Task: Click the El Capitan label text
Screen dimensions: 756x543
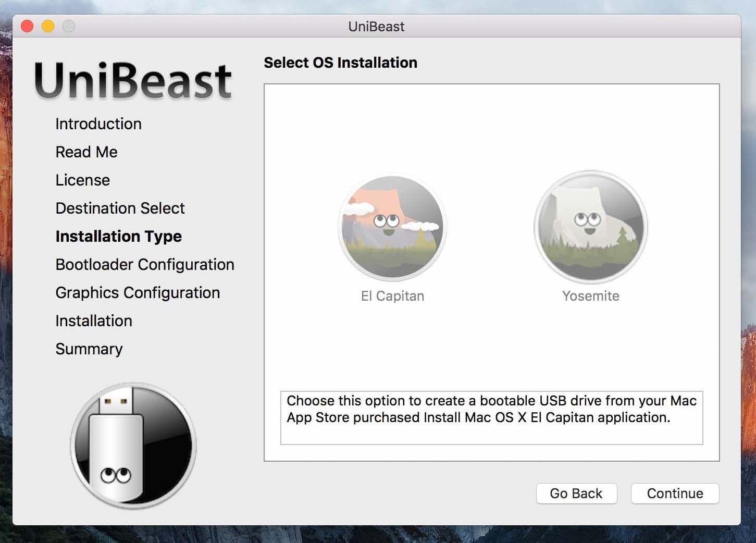Action: 392,296
